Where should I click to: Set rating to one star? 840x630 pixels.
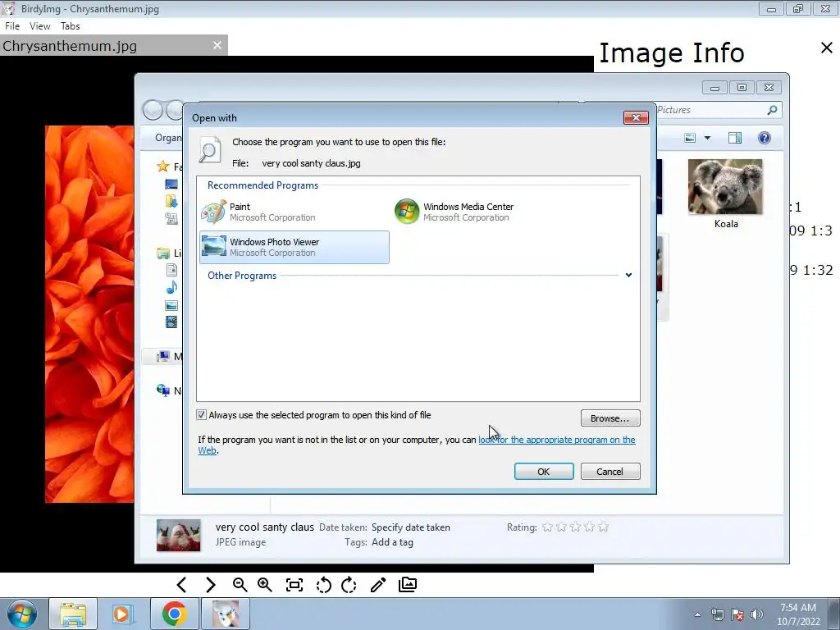pos(547,527)
